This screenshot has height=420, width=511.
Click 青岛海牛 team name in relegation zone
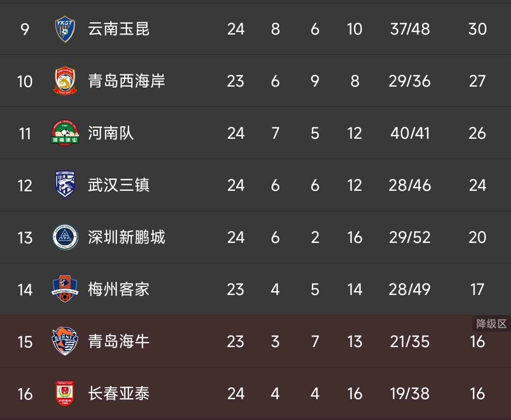[x=119, y=341]
